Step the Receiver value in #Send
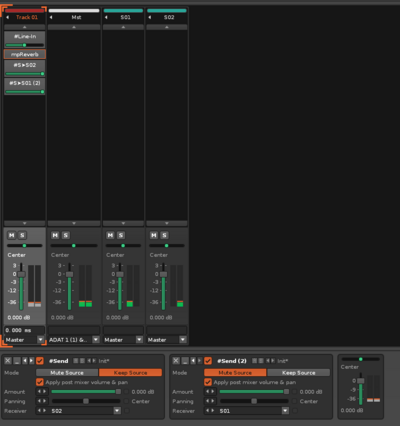Image resolution: width=400 pixels, height=426 pixels. point(42,411)
